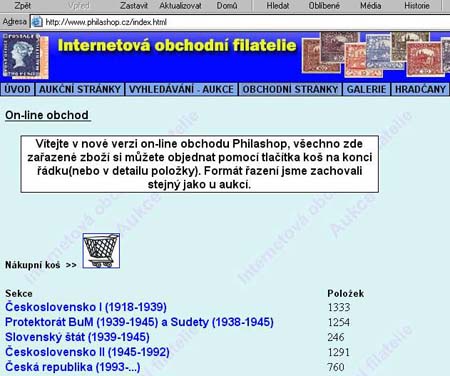Go home with the Domů button
Screen dimensions: 450x376
coord(227,6)
